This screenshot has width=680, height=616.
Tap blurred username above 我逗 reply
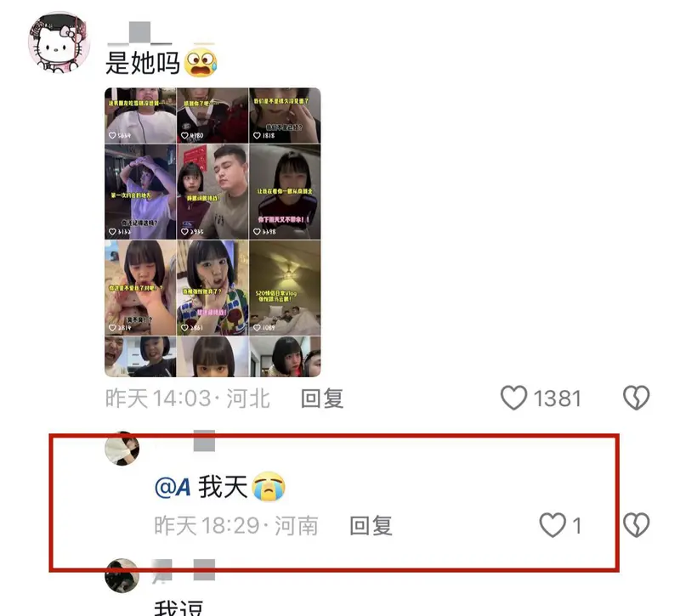184,569
